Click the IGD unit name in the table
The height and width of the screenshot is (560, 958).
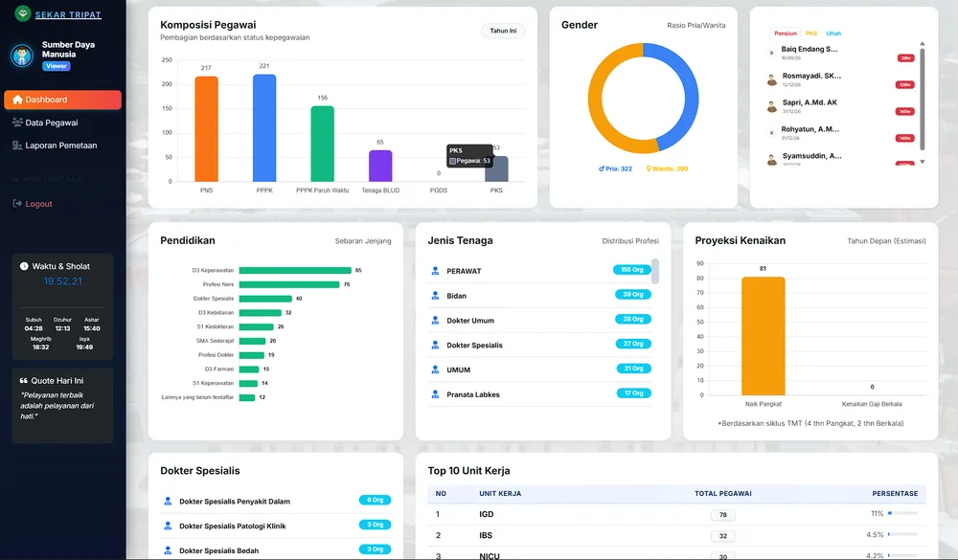click(x=487, y=514)
